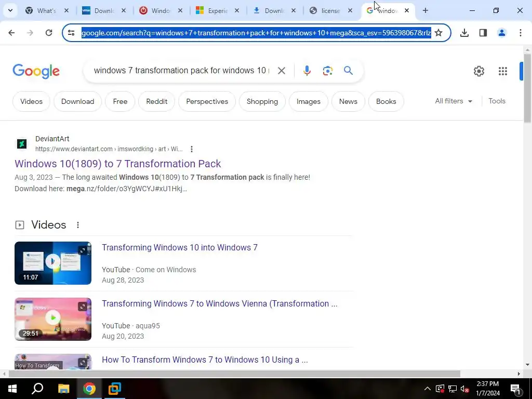The height and width of the screenshot is (399, 532).
Task: Expand the All filters dropdown
Action: point(454,101)
